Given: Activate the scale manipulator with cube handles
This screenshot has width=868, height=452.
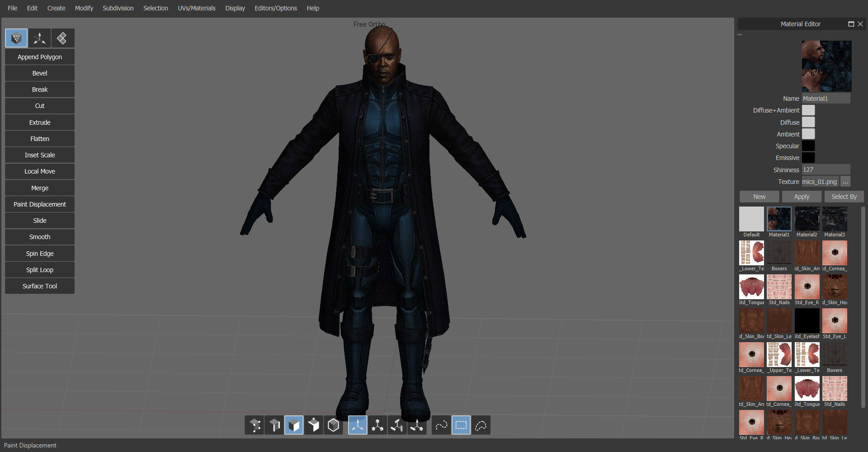Looking at the screenshot, I should 377,425.
